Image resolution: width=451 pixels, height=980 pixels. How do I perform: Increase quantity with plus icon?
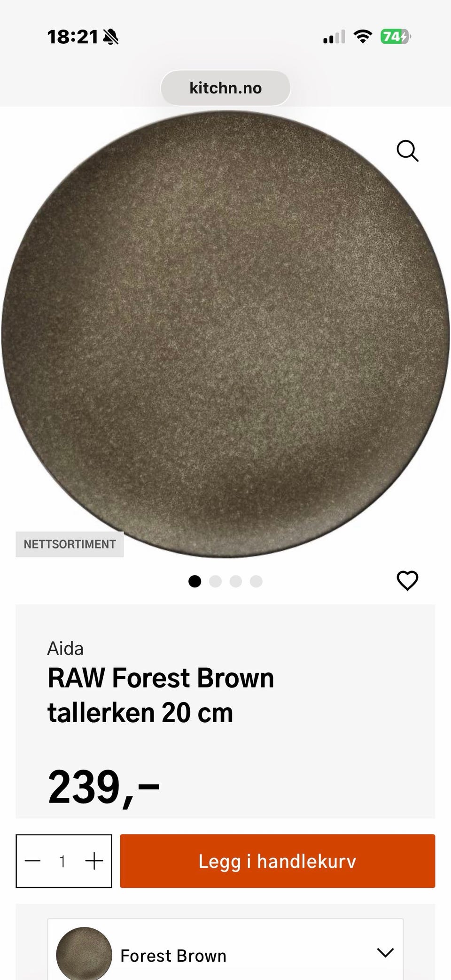(94, 861)
